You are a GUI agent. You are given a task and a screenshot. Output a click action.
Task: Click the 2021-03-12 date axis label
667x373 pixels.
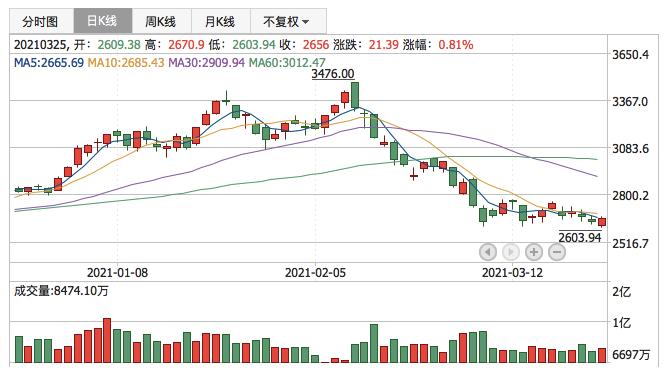tap(512, 273)
